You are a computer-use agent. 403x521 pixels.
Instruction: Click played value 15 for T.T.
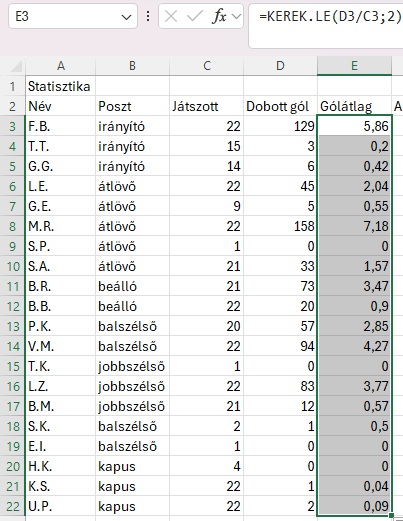[207, 146]
